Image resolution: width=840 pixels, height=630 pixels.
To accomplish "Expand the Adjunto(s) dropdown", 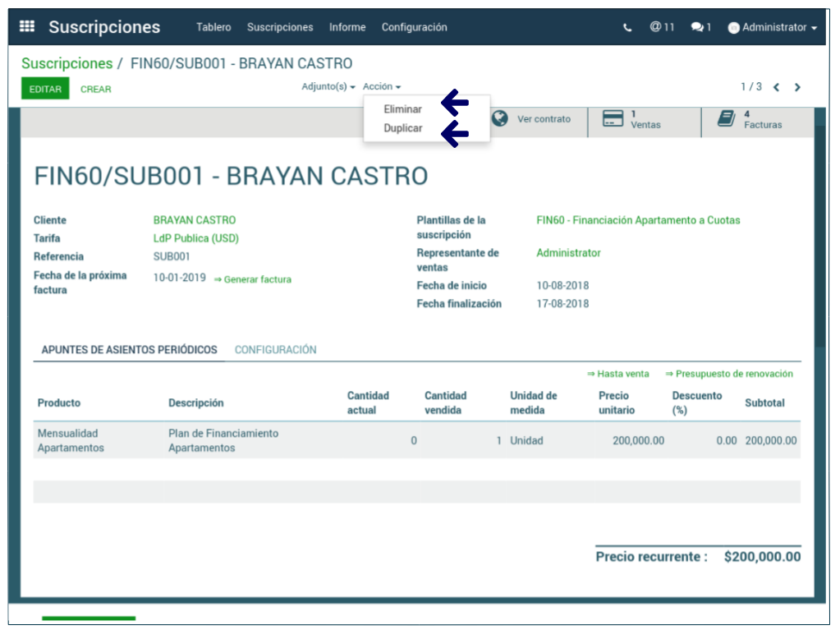I will (328, 87).
